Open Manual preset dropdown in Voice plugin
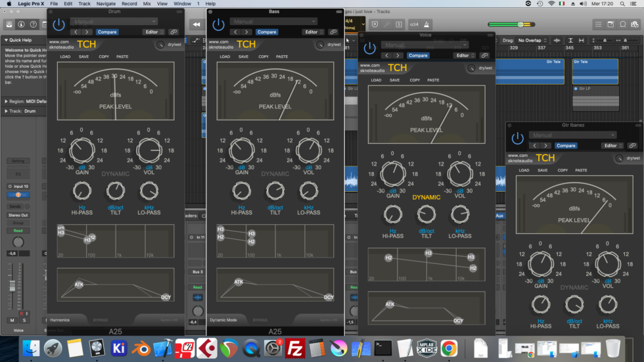Viewport: 644px width, 362px height. (425, 45)
